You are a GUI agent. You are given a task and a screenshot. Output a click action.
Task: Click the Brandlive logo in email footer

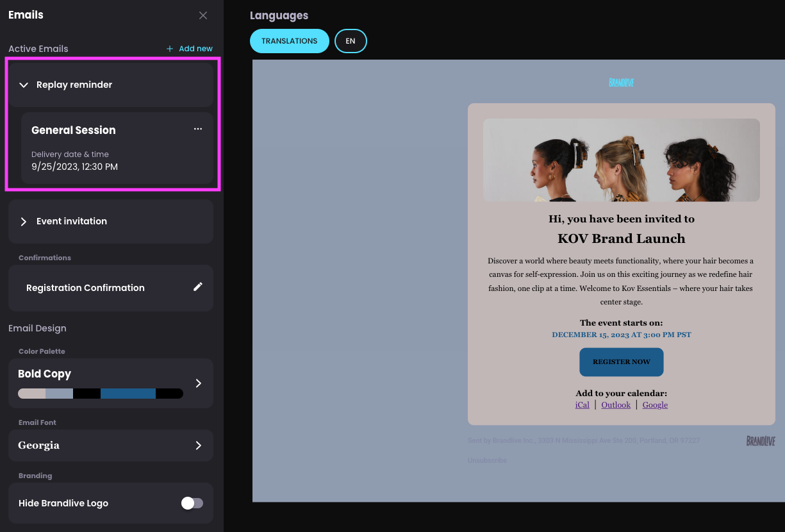point(761,441)
